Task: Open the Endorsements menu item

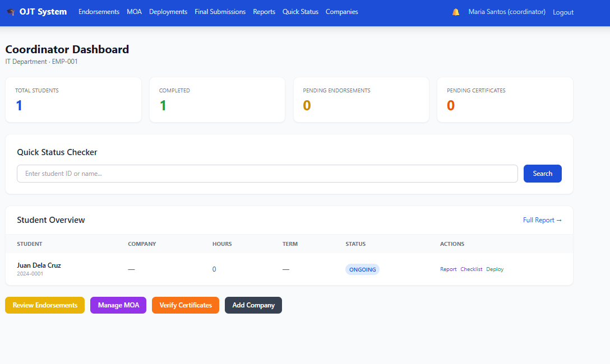Action: click(99, 12)
